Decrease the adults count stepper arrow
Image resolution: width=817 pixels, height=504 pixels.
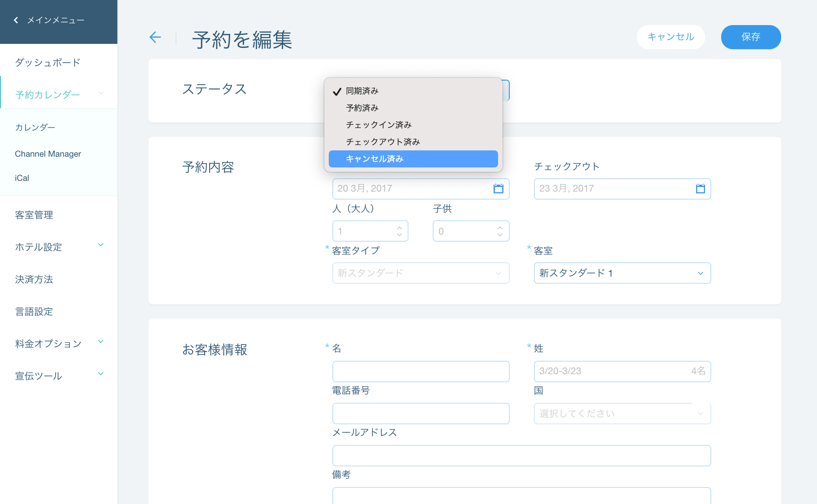coord(400,235)
